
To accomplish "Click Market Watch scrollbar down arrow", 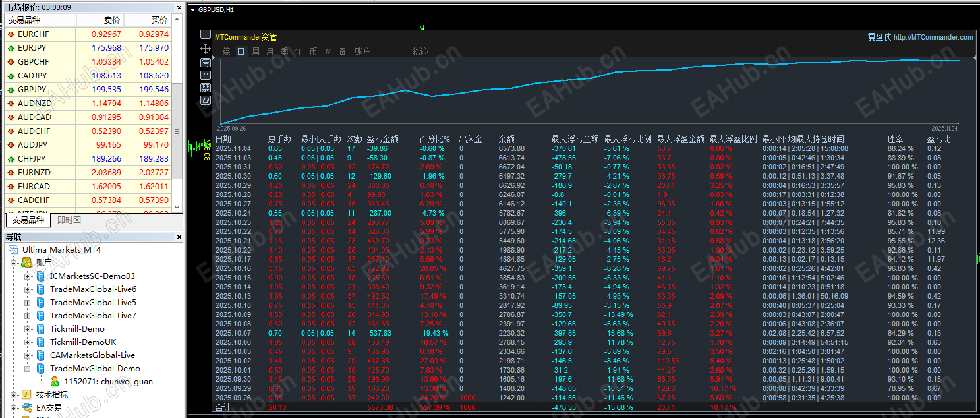I will (177, 207).
